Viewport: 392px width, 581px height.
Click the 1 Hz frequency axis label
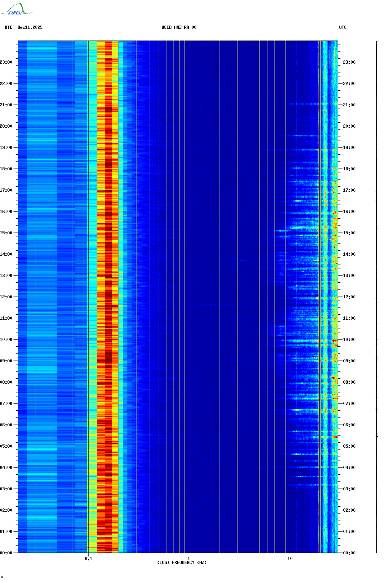click(x=189, y=558)
